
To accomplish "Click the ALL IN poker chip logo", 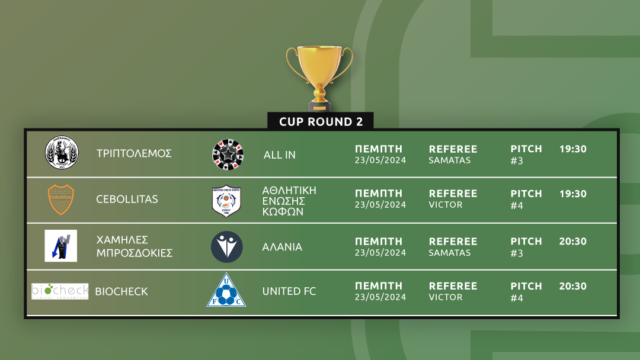I will 228,154.
